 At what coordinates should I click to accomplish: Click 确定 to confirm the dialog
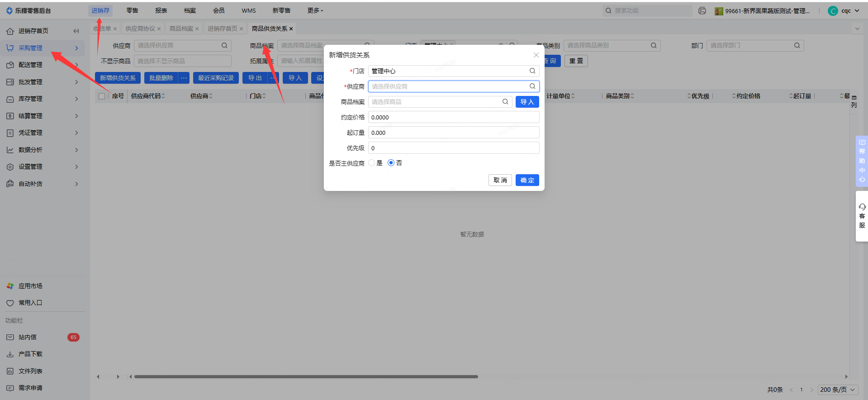pyautogui.click(x=527, y=180)
